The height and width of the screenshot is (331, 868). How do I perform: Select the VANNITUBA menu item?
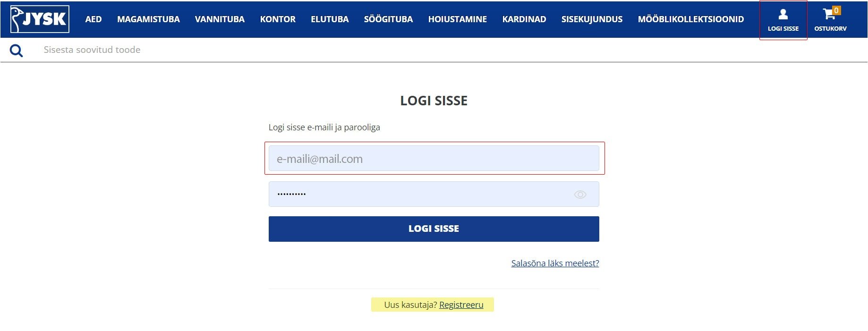coord(220,19)
